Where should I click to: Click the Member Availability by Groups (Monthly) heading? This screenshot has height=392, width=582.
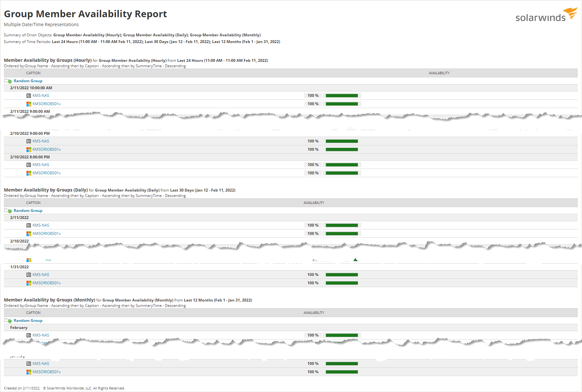(49, 300)
